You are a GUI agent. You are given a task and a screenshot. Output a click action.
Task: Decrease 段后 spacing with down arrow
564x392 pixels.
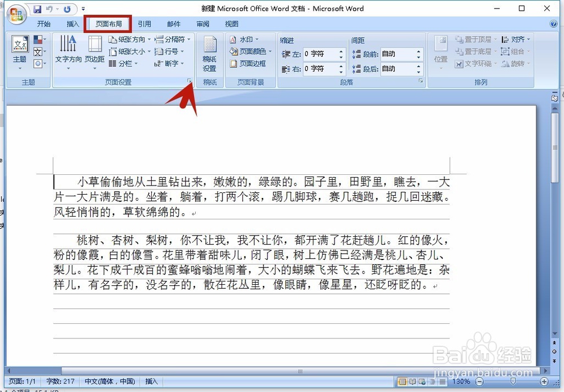(418, 72)
